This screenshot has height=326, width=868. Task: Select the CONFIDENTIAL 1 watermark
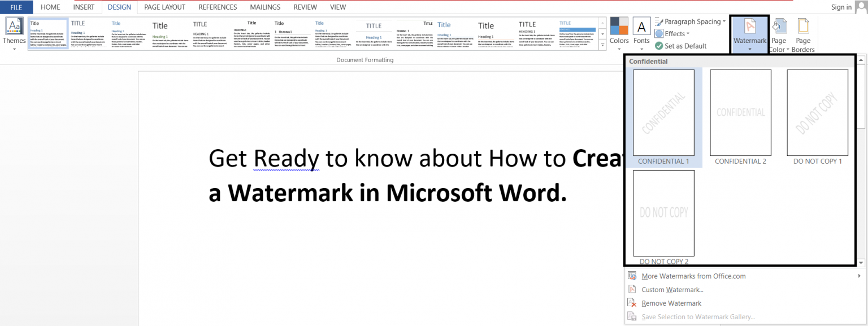[x=663, y=112]
